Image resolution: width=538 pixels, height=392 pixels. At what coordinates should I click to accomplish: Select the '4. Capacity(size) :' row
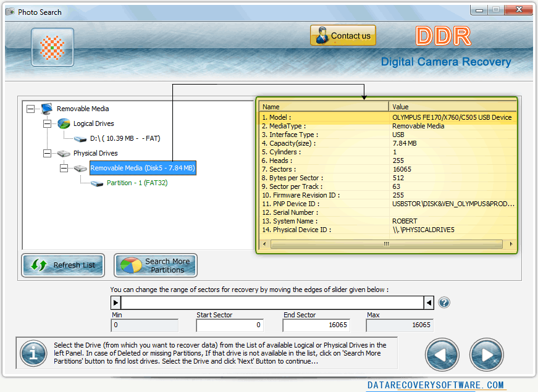point(388,143)
